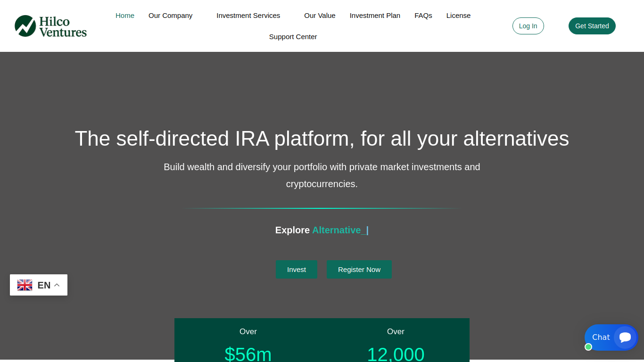The width and height of the screenshot is (644, 362).
Task: Open the Investment Services menu
Action: click(x=248, y=16)
